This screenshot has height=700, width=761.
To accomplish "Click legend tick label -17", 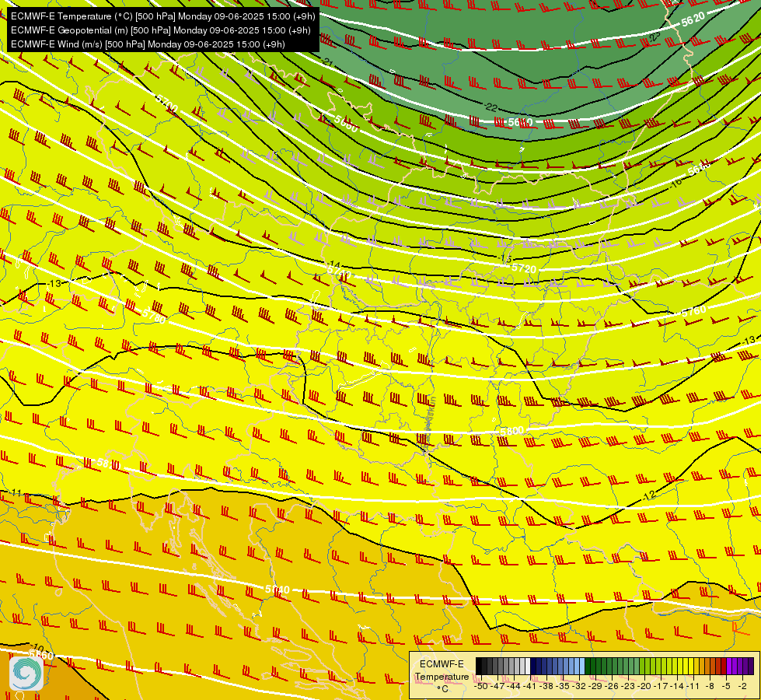I will [x=661, y=686].
